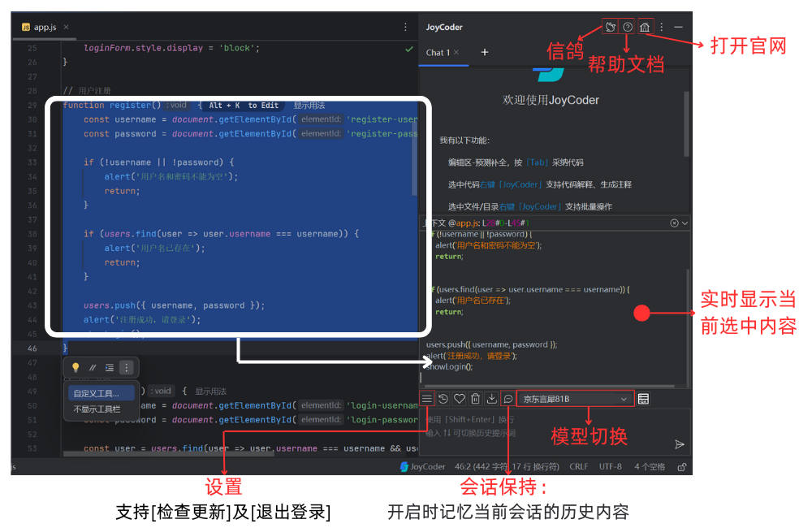Open editor tab options three-dot menu
Screen dimensions: 812x528
tap(405, 27)
